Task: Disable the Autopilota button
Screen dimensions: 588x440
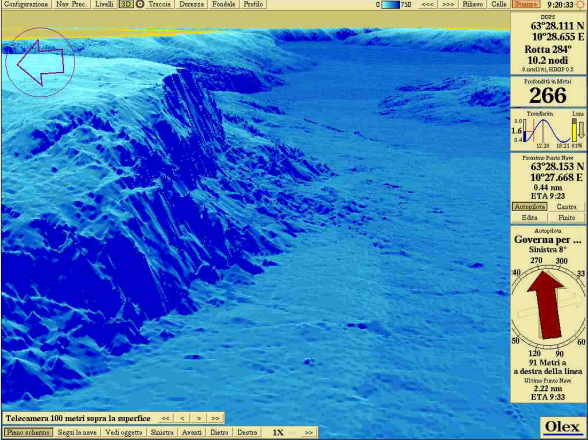Action: (x=530, y=207)
